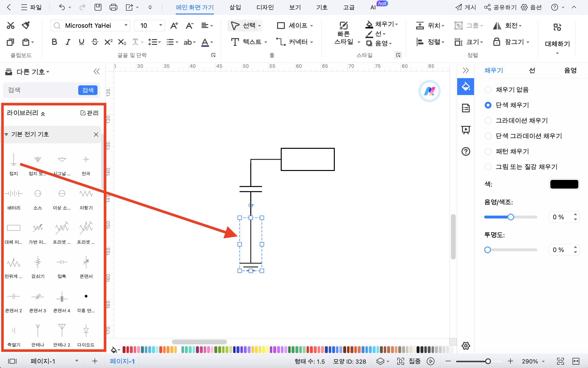Screen dimensions: 588x368
Task: Open the 기호 ribbon tab
Action: 322,7
